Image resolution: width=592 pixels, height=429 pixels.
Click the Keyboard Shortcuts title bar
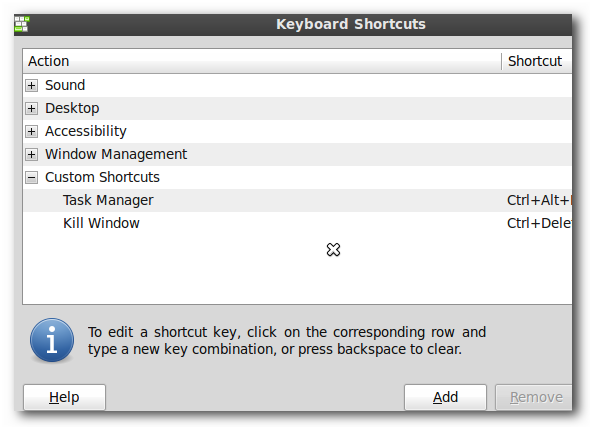(x=351, y=24)
